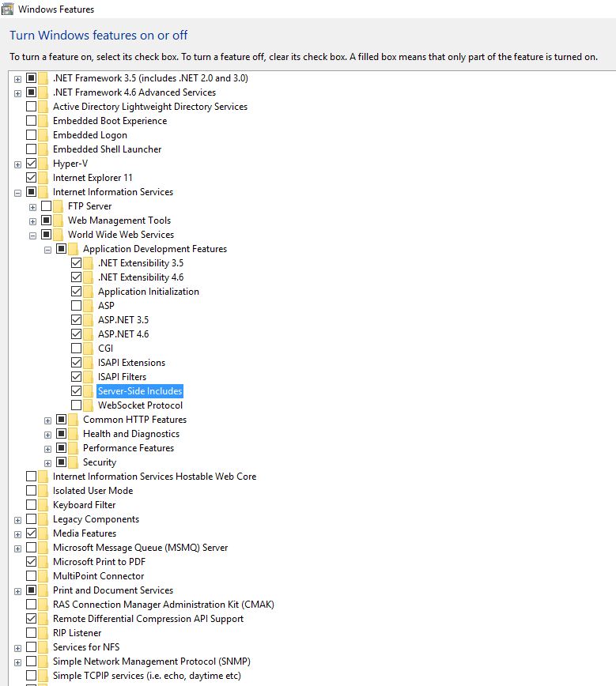Click the folder icon beside WebSocket Protocol

point(88,405)
